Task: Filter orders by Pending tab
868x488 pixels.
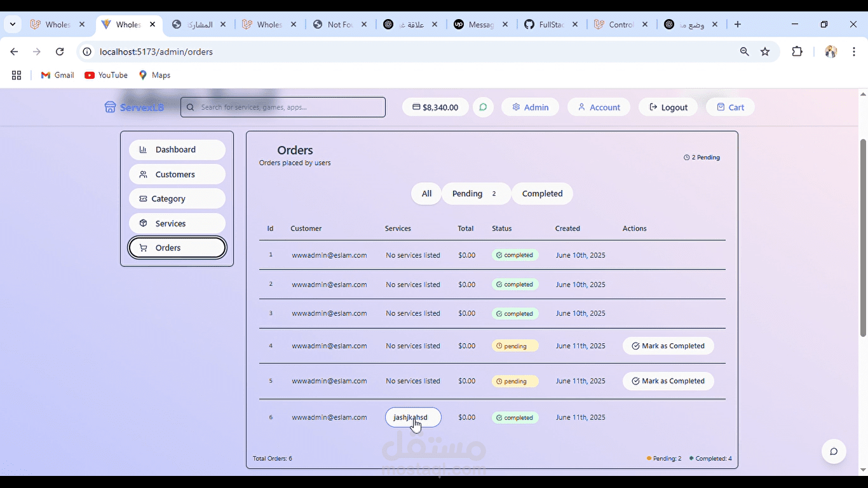Action: pyautogui.click(x=475, y=194)
